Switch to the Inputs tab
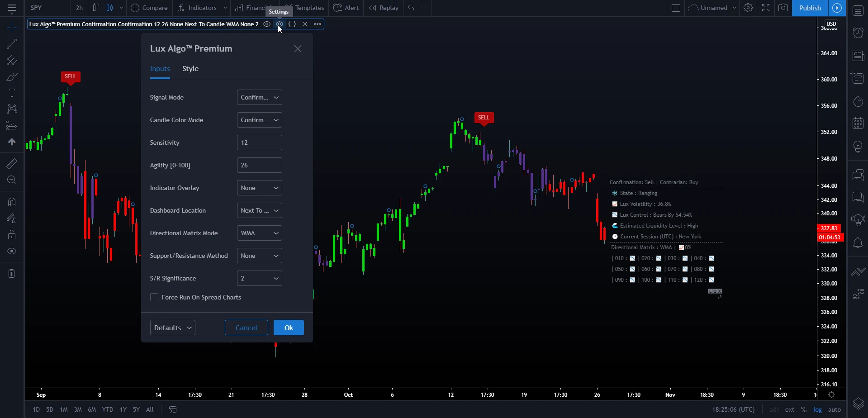The width and height of the screenshot is (868, 418). pos(160,69)
